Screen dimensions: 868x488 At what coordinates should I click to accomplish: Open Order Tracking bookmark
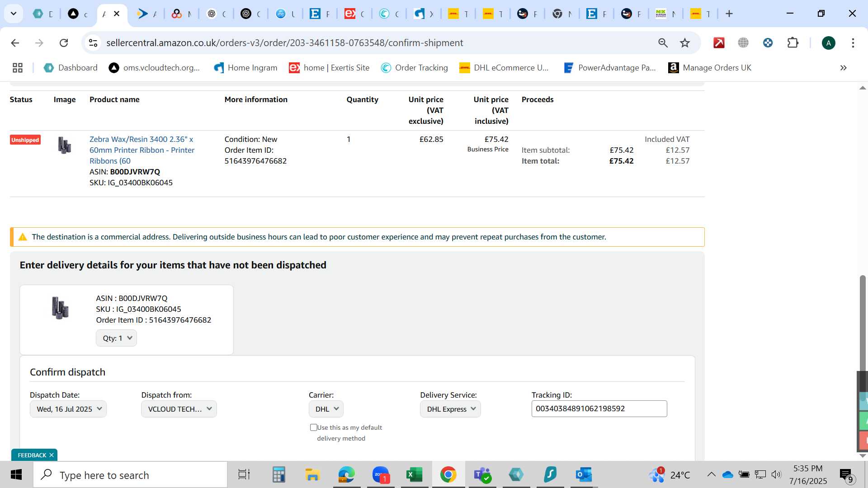pos(414,68)
